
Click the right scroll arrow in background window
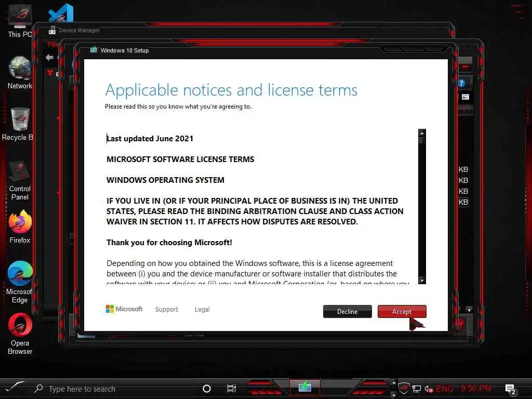tap(469, 310)
